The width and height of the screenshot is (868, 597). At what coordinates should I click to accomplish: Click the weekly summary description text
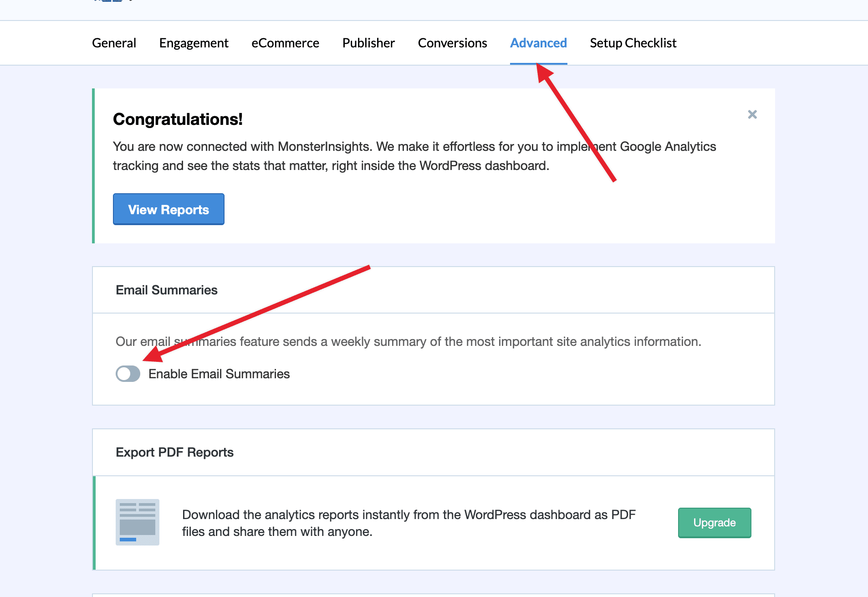point(408,341)
